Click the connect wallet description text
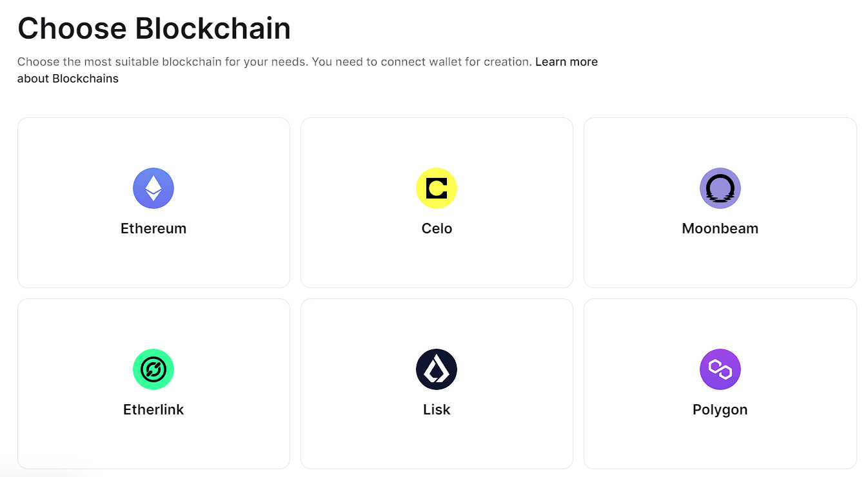Viewport: 868px width, 477px height. click(x=275, y=62)
